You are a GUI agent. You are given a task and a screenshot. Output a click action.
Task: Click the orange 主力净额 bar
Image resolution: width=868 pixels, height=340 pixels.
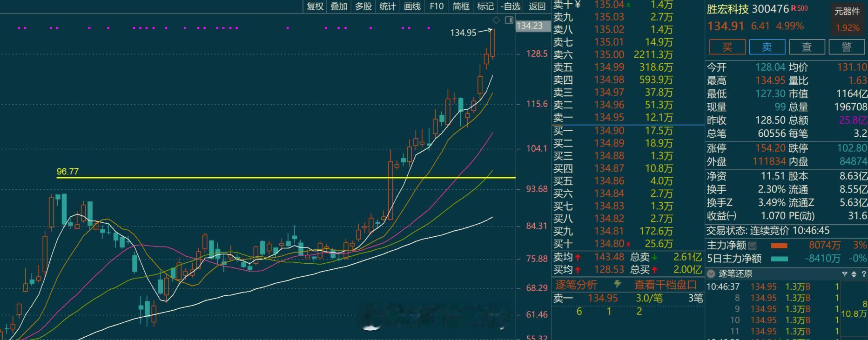(x=779, y=246)
